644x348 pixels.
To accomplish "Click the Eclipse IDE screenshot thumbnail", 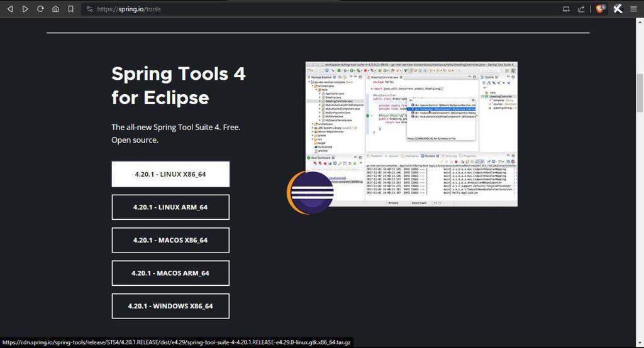I will click(x=411, y=134).
